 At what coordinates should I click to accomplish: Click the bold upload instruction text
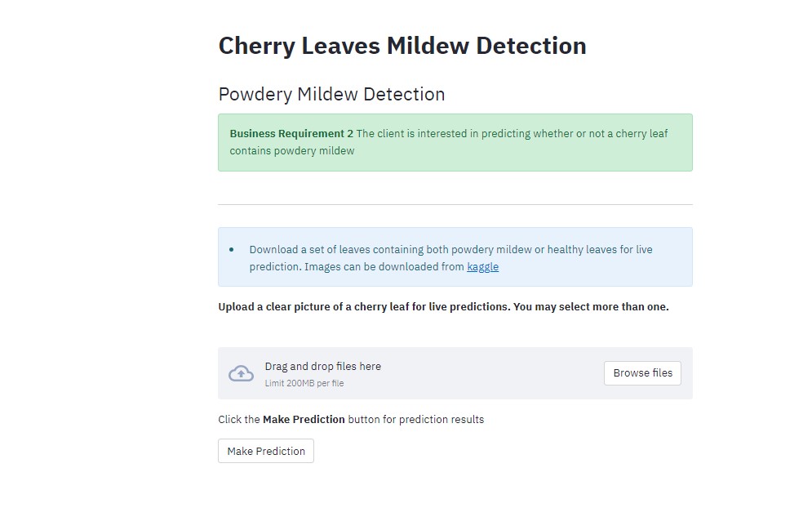click(442, 306)
